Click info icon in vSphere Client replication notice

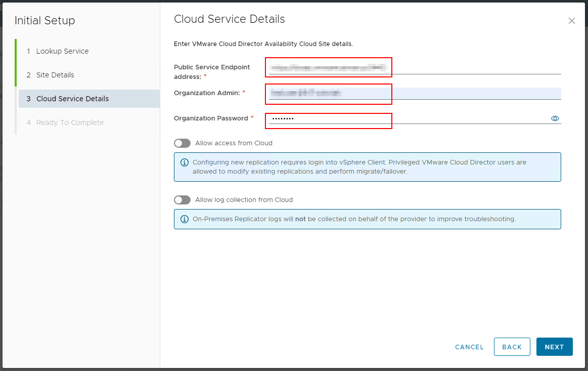coord(185,162)
